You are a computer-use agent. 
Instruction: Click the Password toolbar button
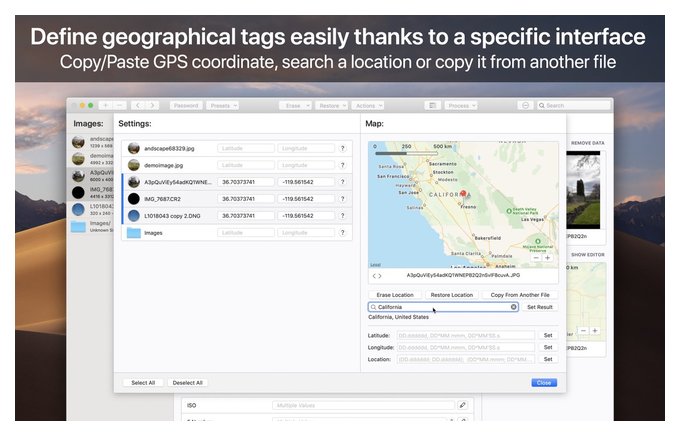point(186,105)
